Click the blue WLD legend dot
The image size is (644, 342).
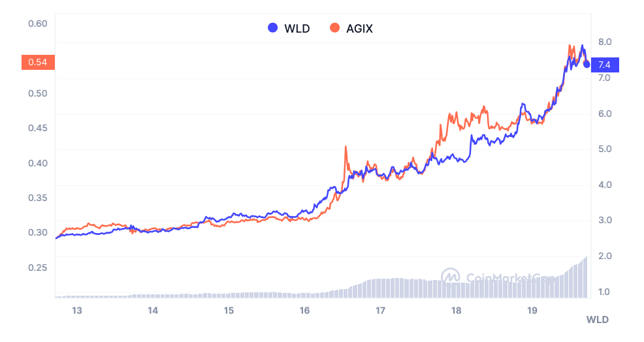tap(273, 28)
